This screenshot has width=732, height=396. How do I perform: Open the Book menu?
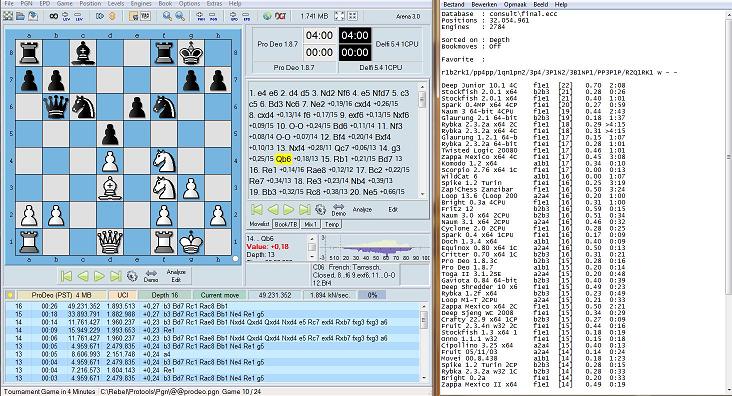[165, 3]
